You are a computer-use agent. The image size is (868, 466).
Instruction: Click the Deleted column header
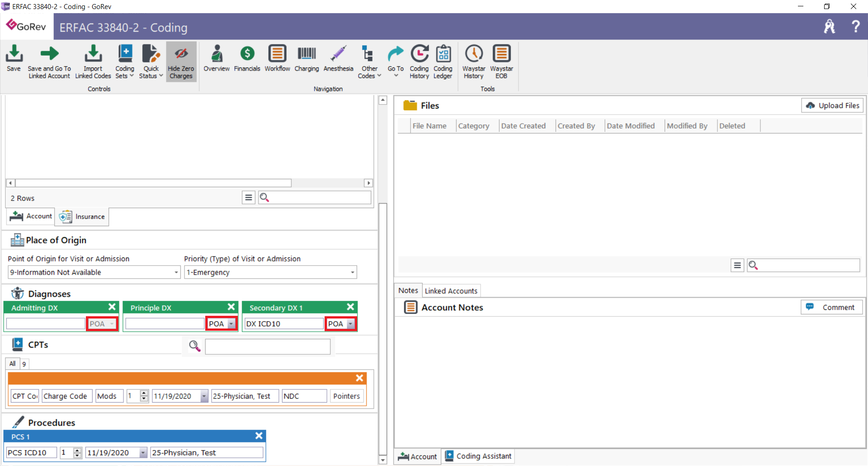pos(732,126)
